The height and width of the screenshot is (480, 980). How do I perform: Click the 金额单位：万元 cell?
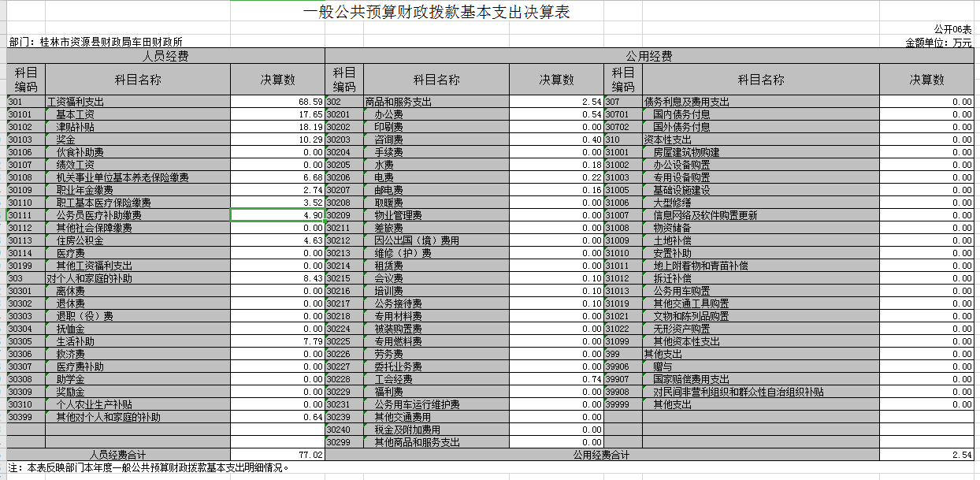point(938,43)
